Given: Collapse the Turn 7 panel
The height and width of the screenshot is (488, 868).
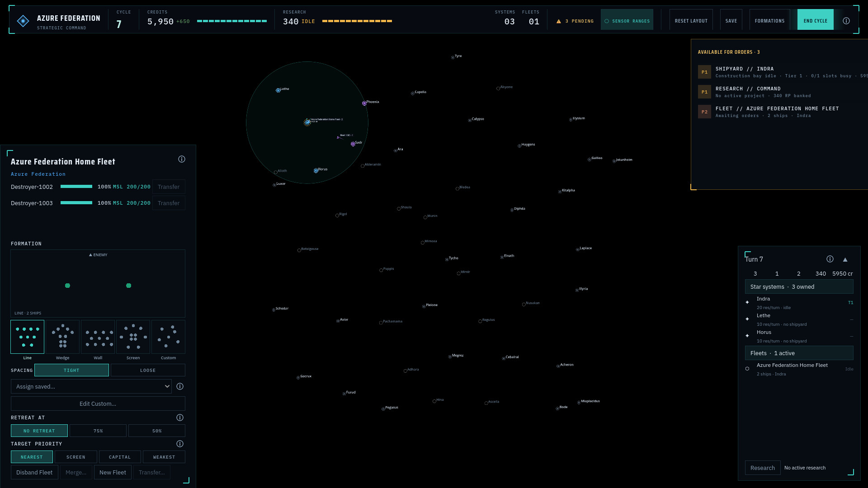Looking at the screenshot, I should pyautogui.click(x=845, y=259).
